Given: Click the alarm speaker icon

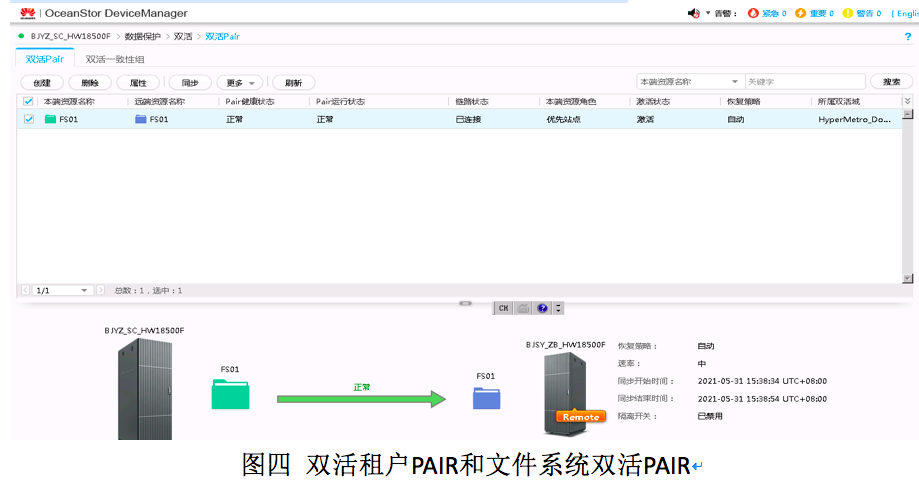Looking at the screenshot, I should [693, 13].
